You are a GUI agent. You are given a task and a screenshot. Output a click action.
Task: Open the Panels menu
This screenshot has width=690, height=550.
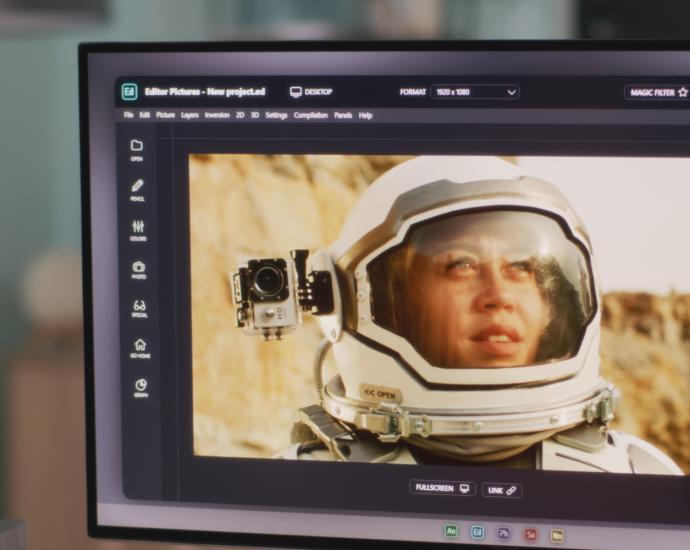(343, 115)
